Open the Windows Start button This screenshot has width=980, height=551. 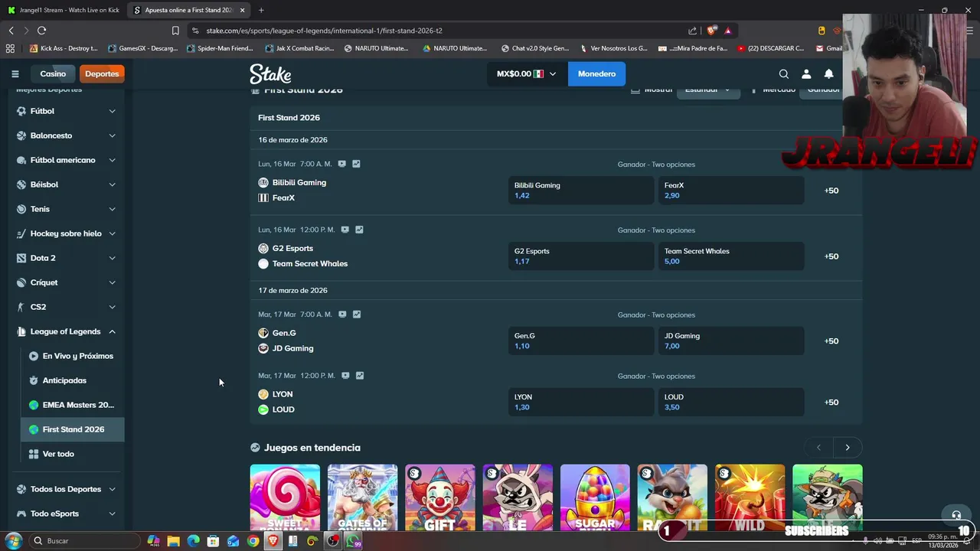pyautogui.click(x=12, y=541)
